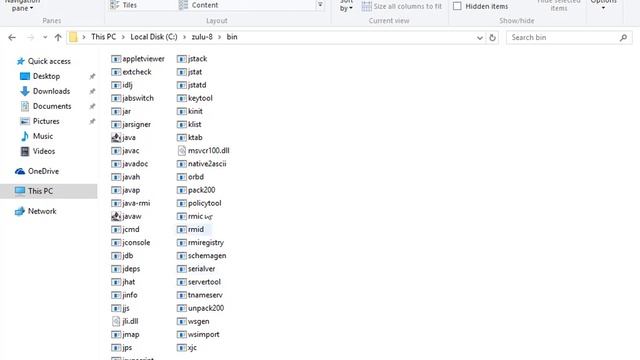Screen dimensions: 640x360
Task: Open the address bar history dropdown
Action: [480, 38]
